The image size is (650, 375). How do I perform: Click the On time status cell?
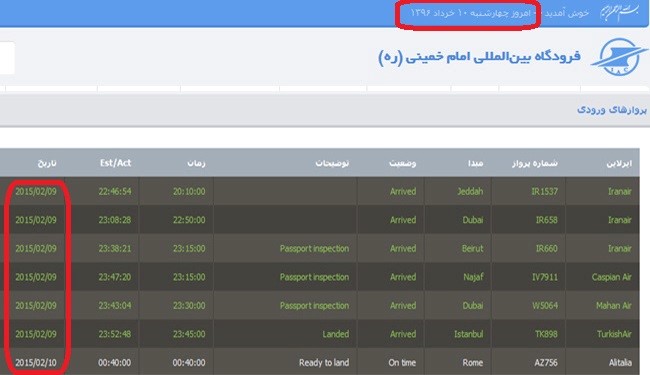402,363
